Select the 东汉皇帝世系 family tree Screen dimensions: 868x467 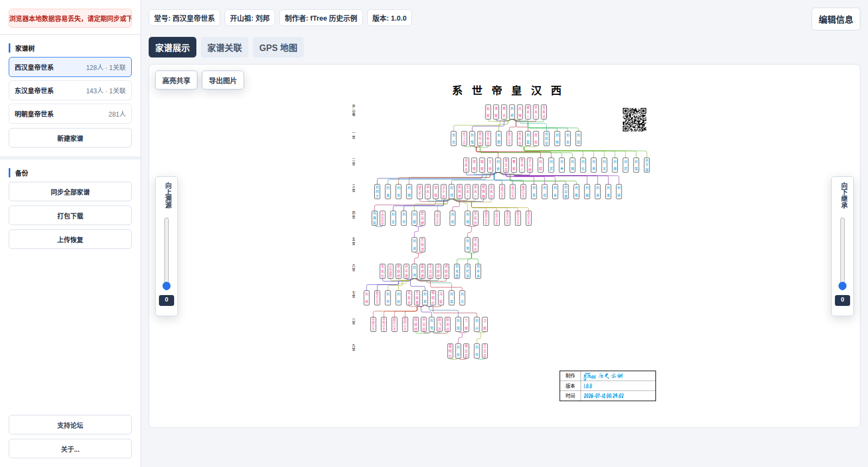[x=70, y=91]
